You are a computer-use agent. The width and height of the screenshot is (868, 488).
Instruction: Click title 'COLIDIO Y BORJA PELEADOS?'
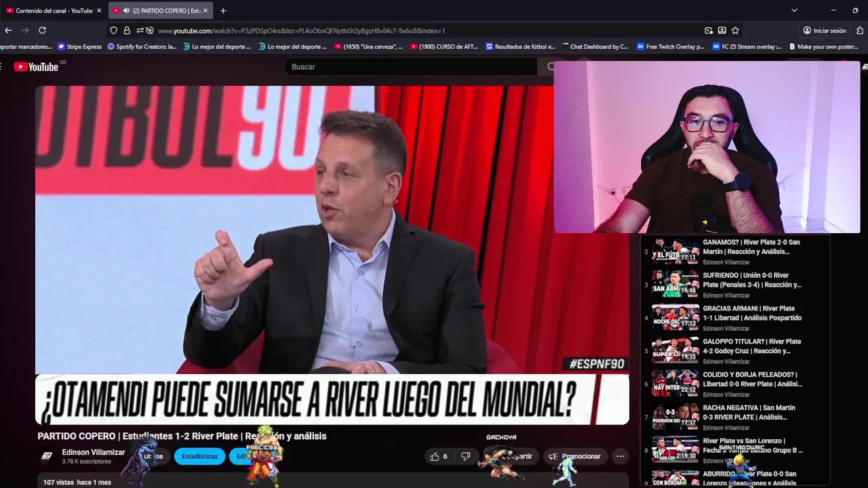pyautogui.click(x=752, y=379)
